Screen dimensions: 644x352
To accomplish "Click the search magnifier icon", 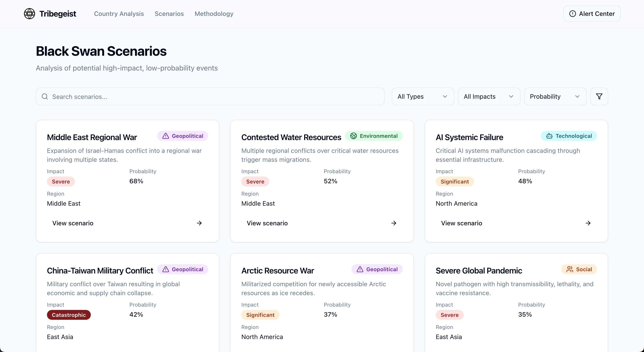I will (45, 97).
